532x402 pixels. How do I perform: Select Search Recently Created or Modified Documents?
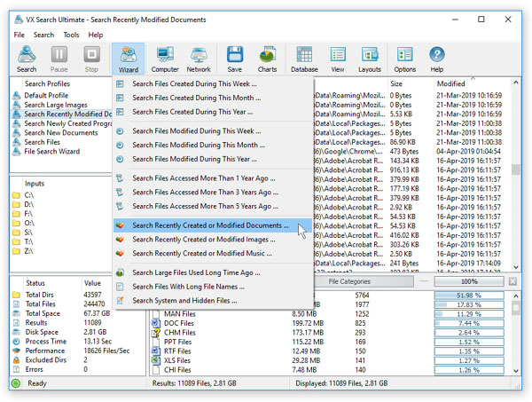click(210, 226)
